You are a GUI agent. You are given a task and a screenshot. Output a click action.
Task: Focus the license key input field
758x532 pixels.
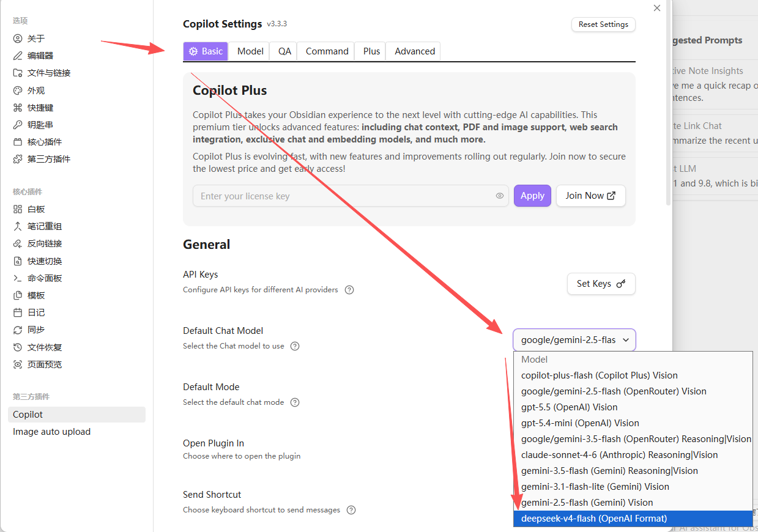(x=351, y=196)
